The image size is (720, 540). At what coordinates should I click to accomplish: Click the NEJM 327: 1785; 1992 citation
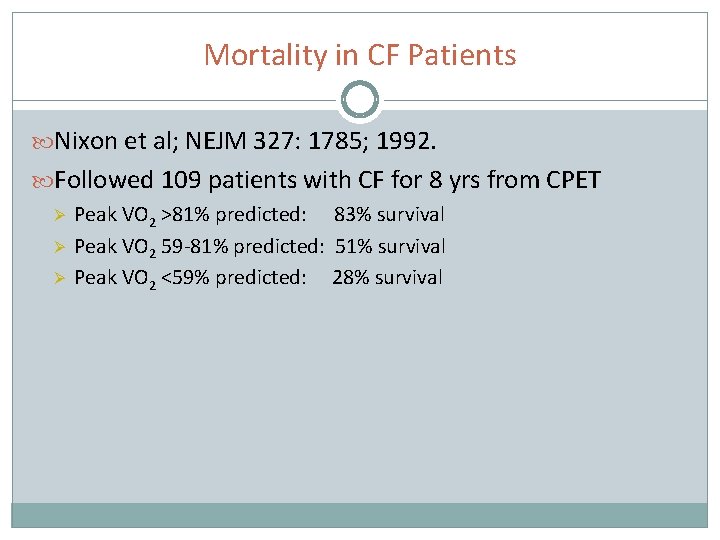coord(336,142)
